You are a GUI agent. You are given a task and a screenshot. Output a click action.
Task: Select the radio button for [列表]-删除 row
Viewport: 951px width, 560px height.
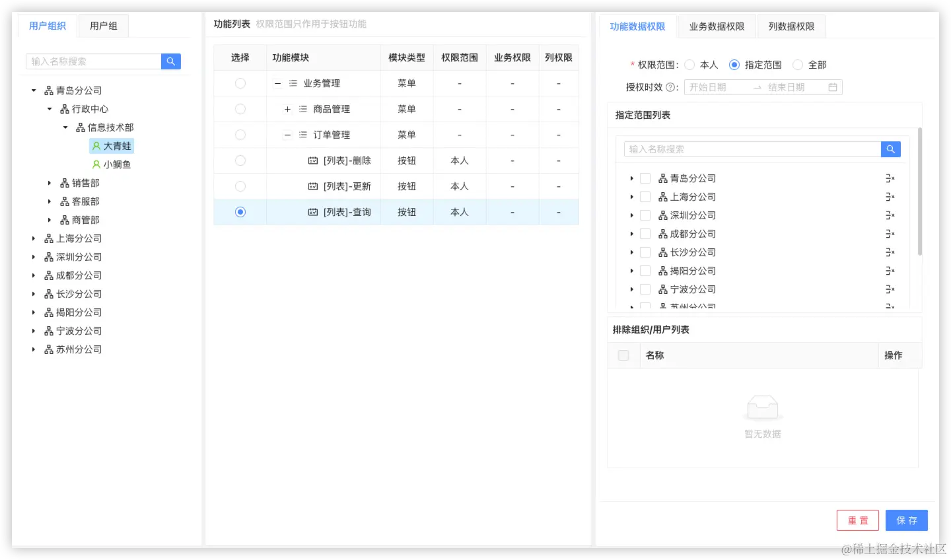240,160
